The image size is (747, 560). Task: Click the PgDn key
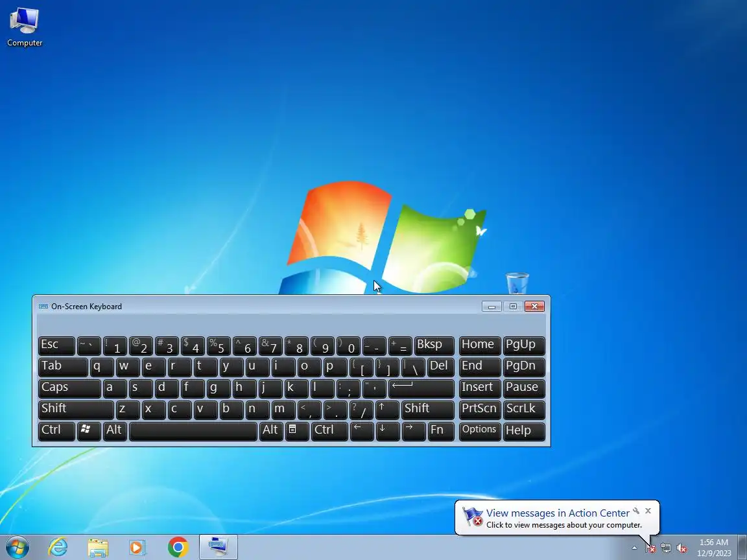click(523, 367)
